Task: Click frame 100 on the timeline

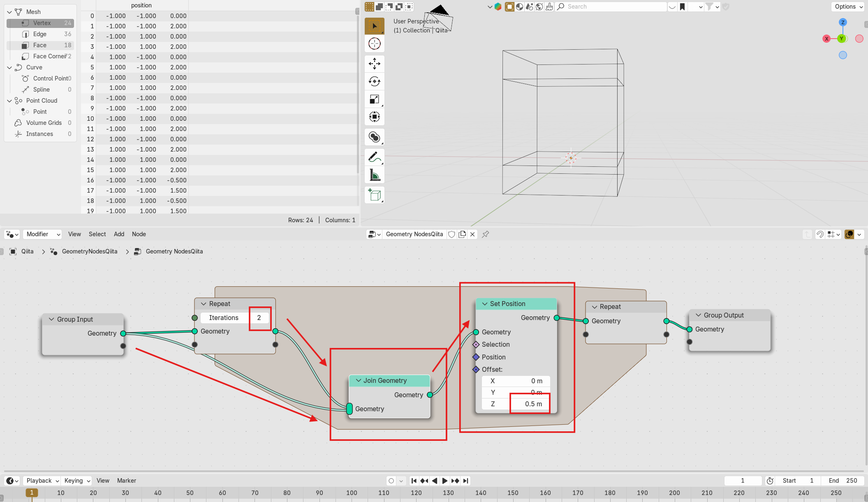Action: [x=351, y=493]
